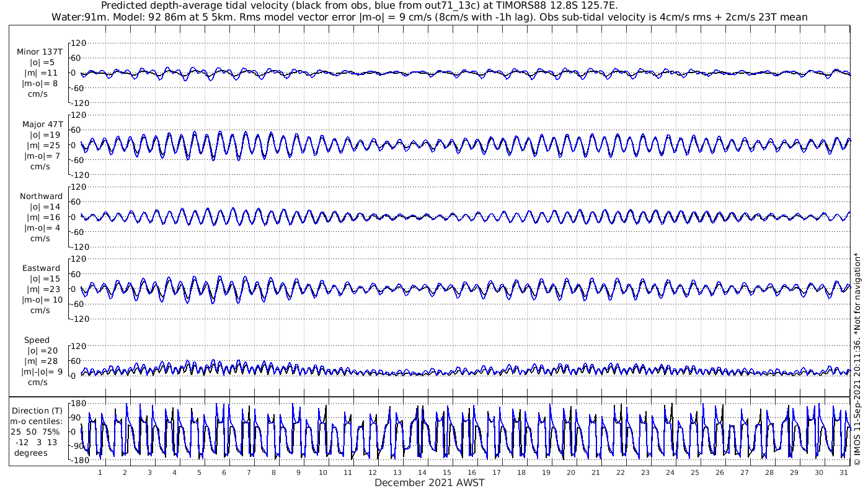This screenshot has height=496, width=868.
Task: Click the 'm-o centiles:' label
Action: pyautogui.click(x=37, y=421)
